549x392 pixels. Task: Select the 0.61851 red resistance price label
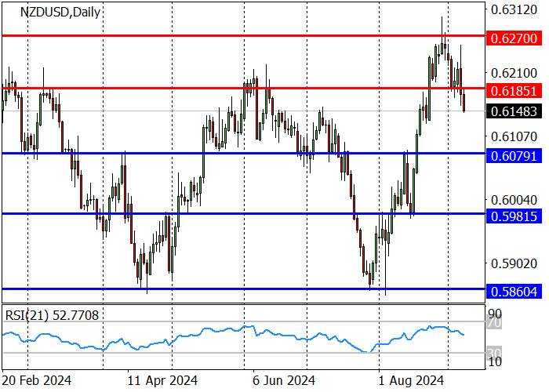point(514,91)
